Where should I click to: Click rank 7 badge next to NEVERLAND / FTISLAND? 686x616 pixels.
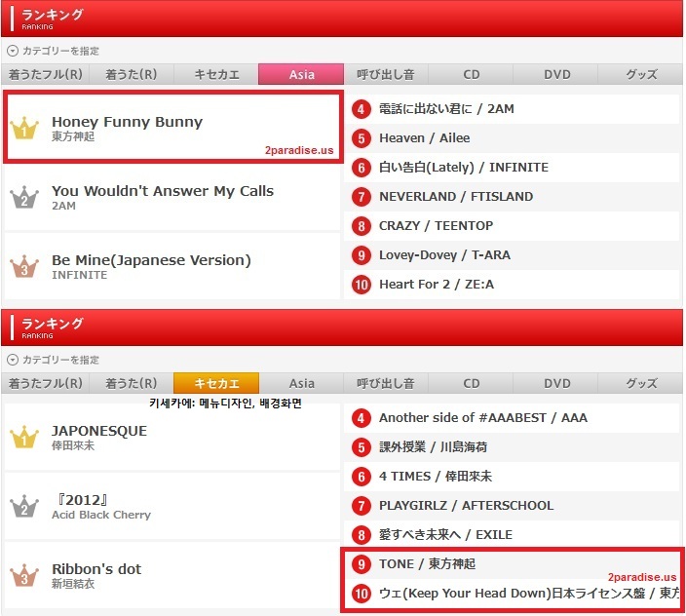(362, 197)
